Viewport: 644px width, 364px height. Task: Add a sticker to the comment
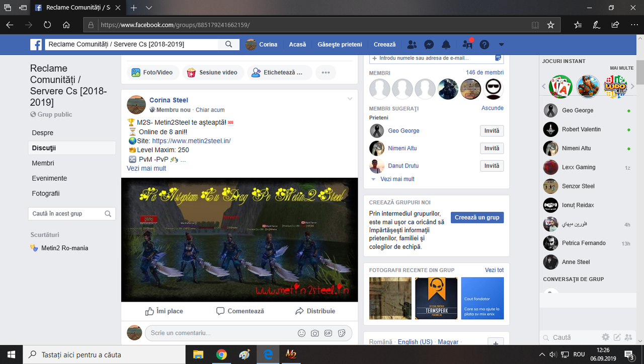point(342,333)
